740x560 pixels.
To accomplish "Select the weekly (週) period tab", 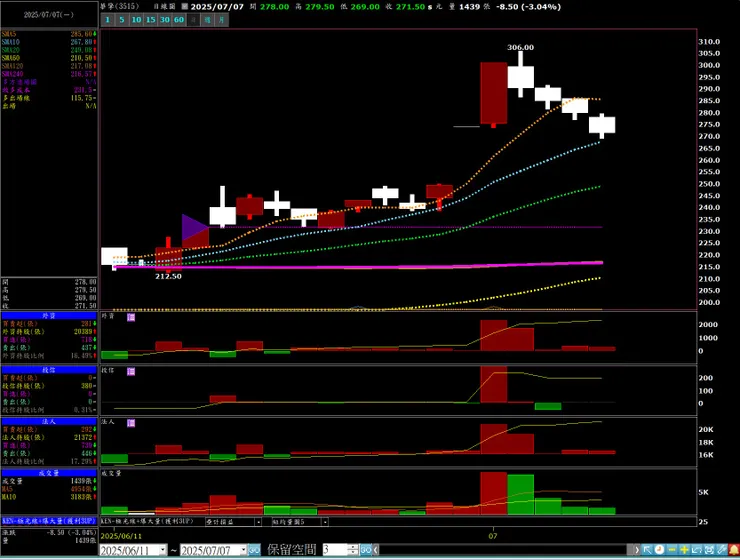I will pos(208,20).
